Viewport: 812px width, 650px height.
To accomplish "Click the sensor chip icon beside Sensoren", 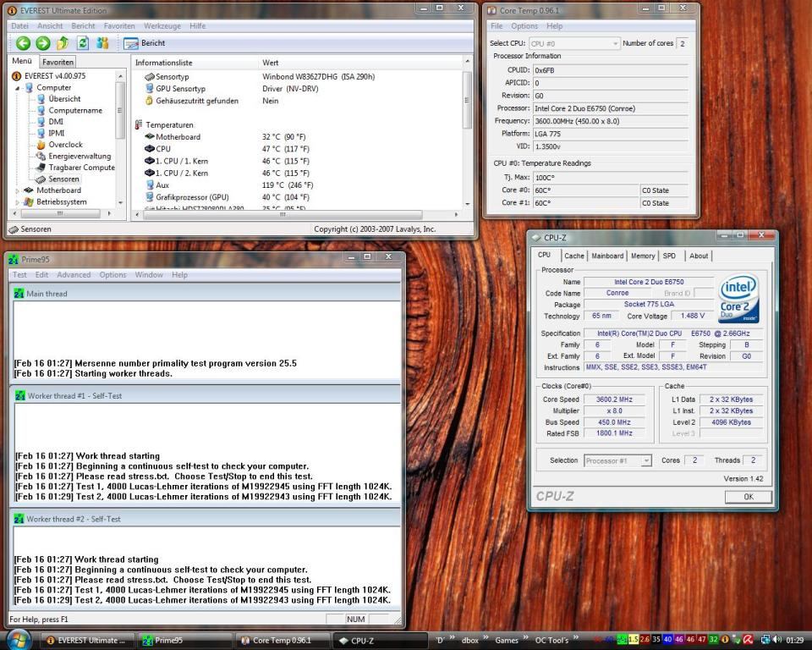I will pos(41,179).
